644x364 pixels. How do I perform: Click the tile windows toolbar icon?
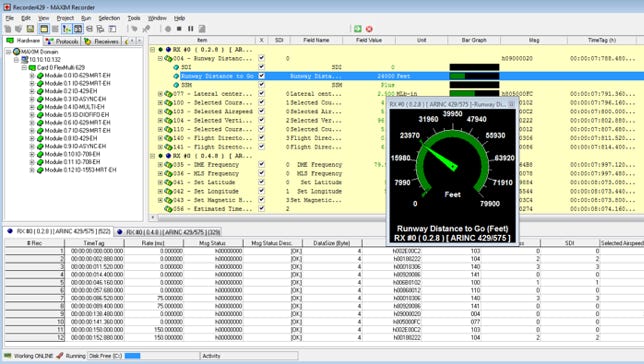coord(89,29)
